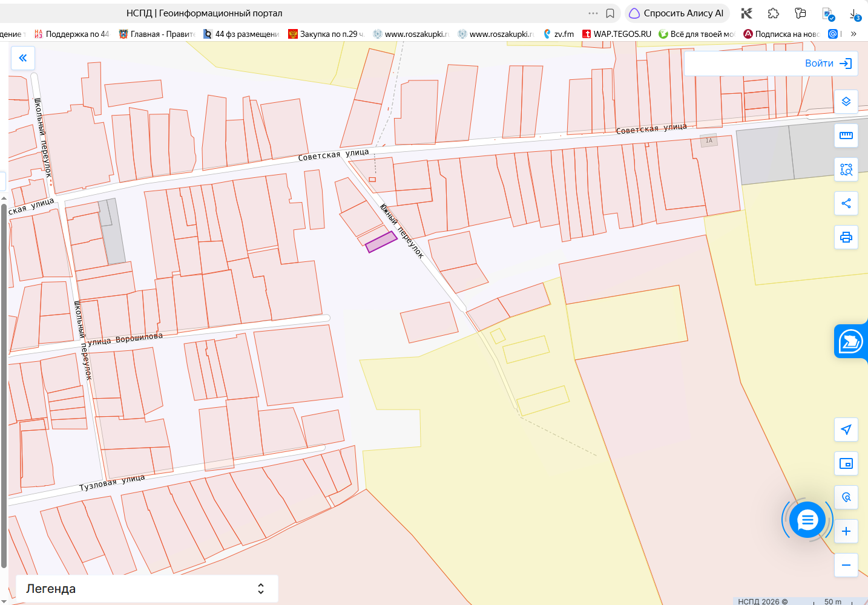
Task: Bookmark this page with the bookmark icon
Action: point(610,13)
